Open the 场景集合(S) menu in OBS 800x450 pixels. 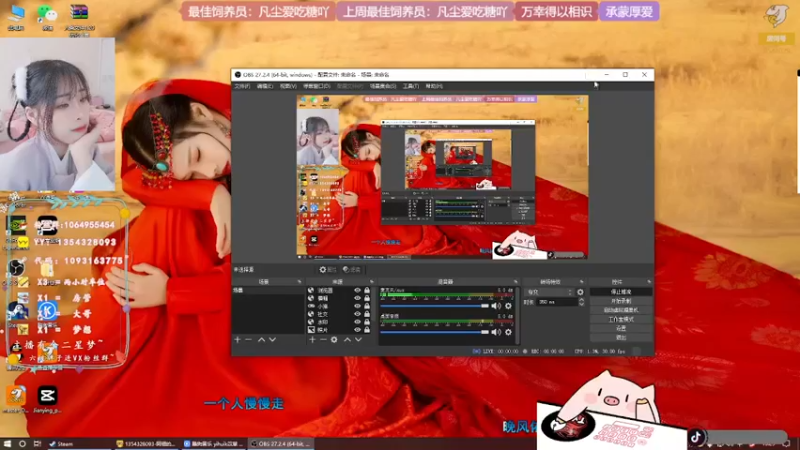point(383,86)
